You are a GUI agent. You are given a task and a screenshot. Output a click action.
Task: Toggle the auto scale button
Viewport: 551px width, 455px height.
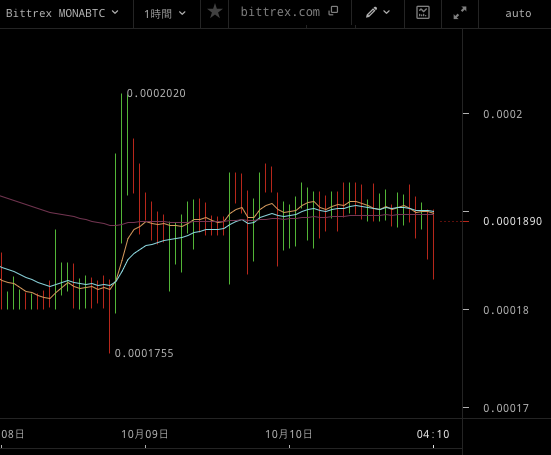pos(518,13)
